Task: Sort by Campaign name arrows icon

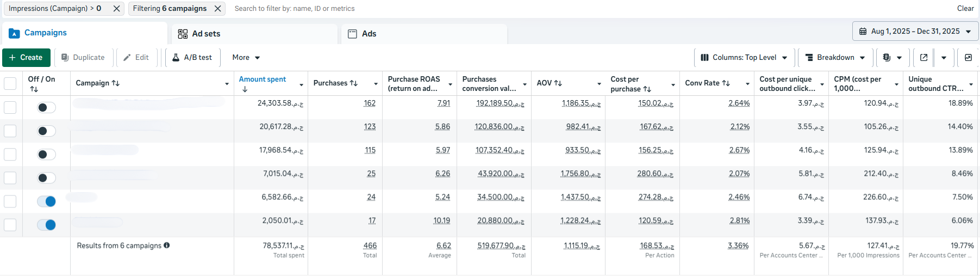Action: click(x=116, y=83)
